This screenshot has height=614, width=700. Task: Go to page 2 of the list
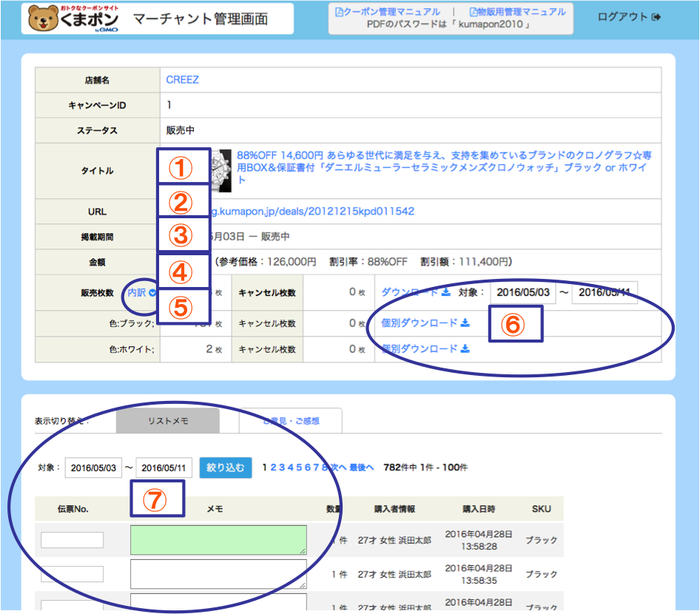click(x=273, y=468)
